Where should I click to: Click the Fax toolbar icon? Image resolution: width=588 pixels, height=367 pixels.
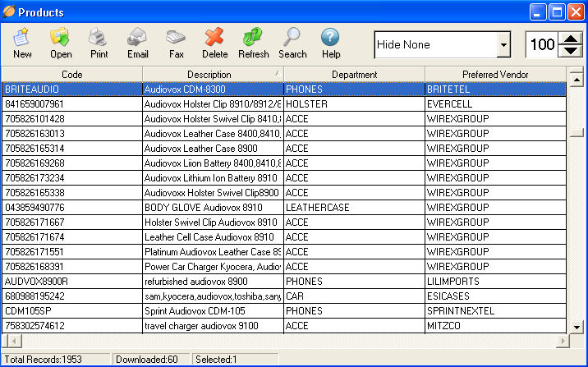click(x=176, y=44)
